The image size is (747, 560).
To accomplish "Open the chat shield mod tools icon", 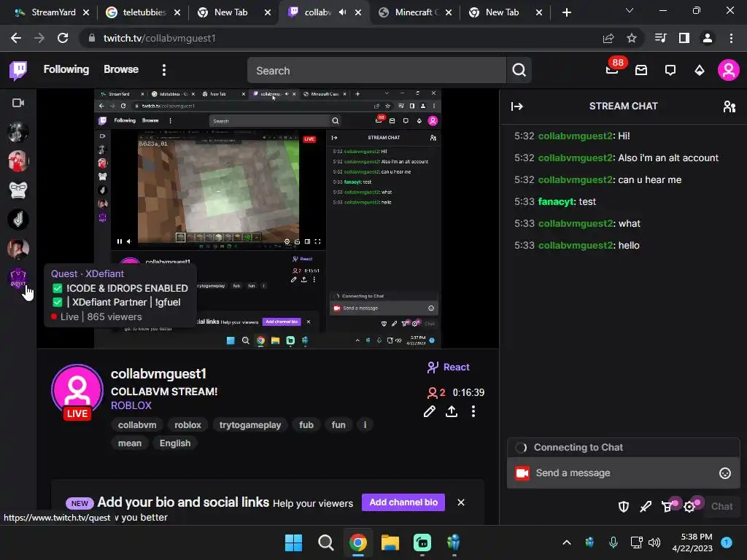I will click(x=624, y=507).
